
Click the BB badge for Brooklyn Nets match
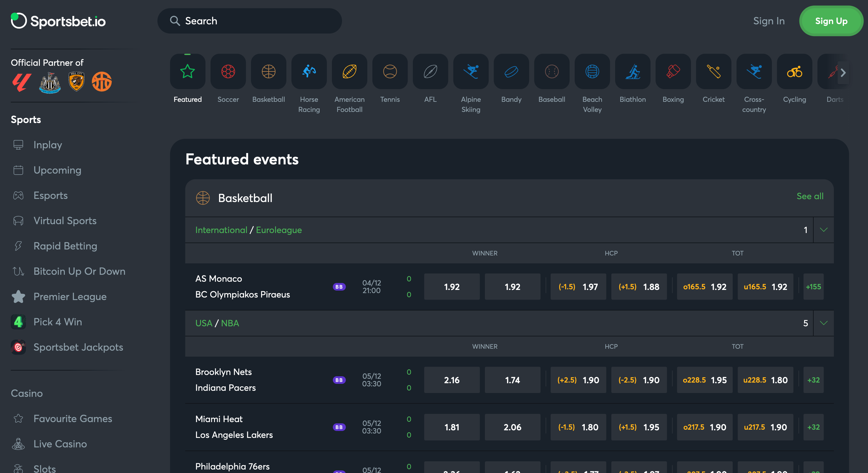[339, 380]
